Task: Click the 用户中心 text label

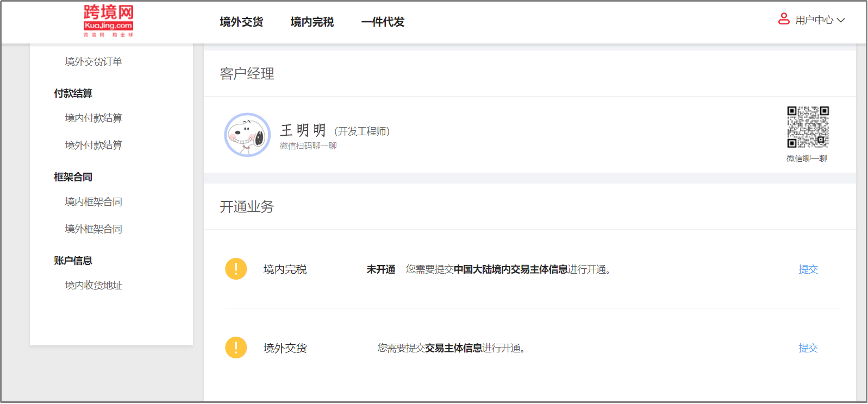Action: coord(814,21)
